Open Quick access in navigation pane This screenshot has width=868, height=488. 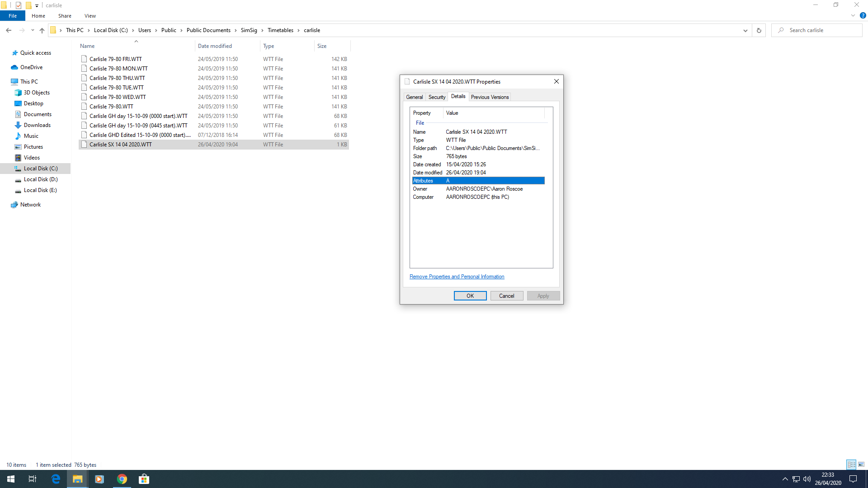point(36,53)
